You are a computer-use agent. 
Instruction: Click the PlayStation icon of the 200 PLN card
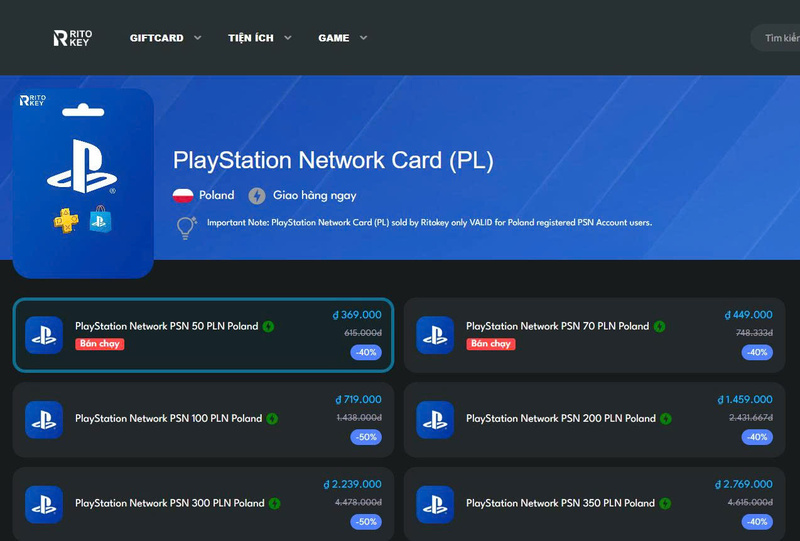435,420
